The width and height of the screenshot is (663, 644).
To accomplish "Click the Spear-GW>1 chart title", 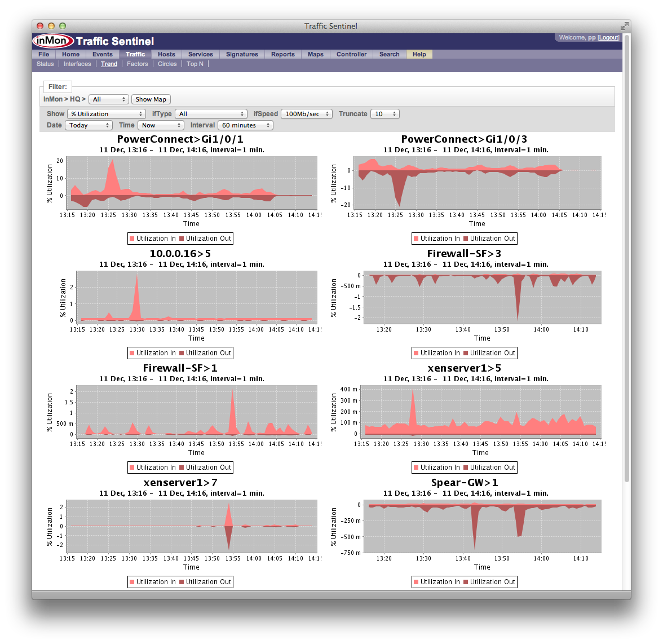I will point(465,483).
